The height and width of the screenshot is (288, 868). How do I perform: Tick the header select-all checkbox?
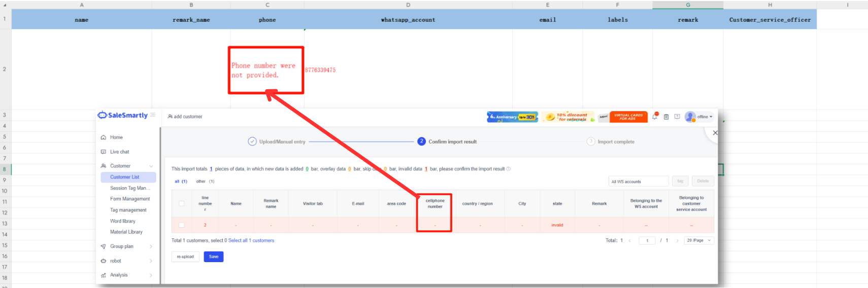pos(182,204)
